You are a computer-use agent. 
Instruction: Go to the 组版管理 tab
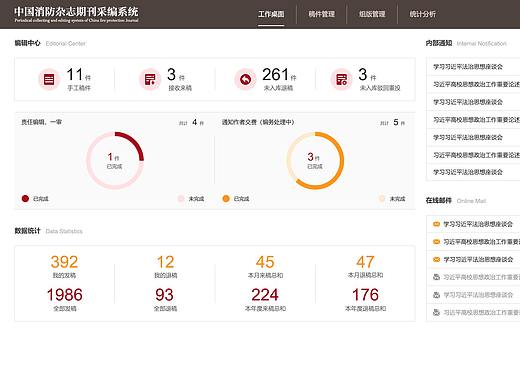[x=372, y=14]
